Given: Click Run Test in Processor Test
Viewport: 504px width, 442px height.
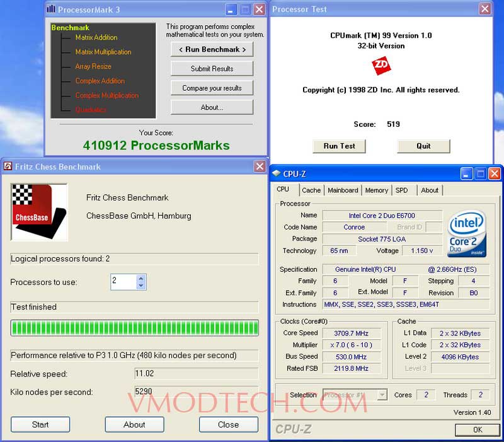Looking at the screenshot, I should pos(339,146).
